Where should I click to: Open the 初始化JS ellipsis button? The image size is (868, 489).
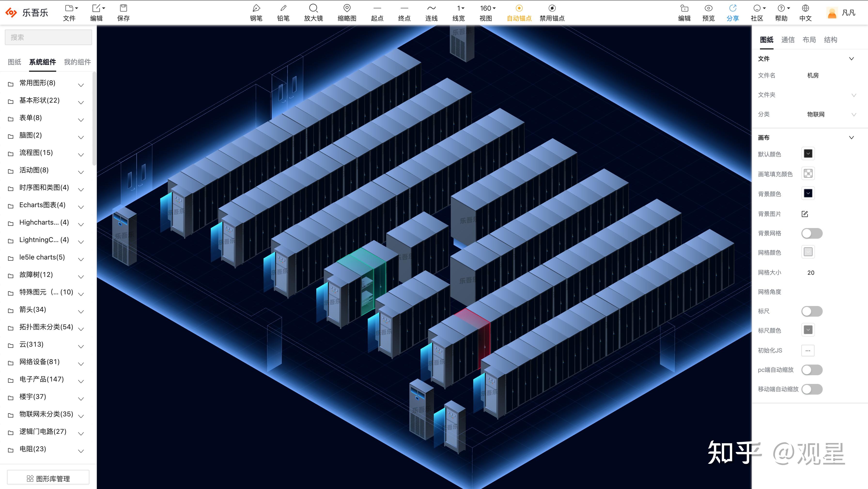click(x=808, y=350)
